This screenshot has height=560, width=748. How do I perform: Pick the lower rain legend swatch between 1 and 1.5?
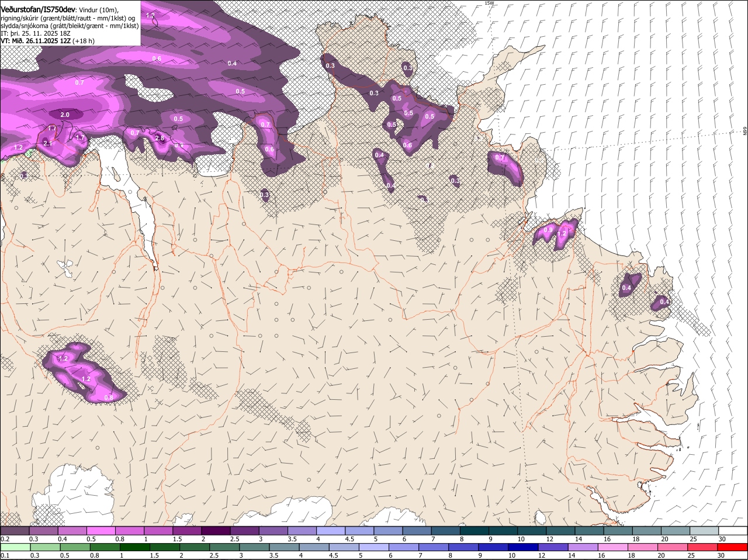coord(134,547)
